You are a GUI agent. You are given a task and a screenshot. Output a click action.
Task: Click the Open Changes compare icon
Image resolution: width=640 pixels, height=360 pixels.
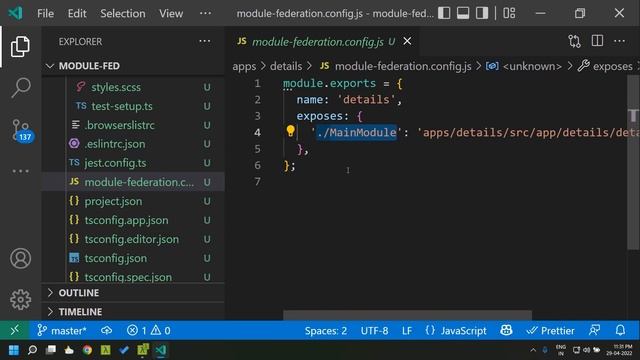(574, 41)
